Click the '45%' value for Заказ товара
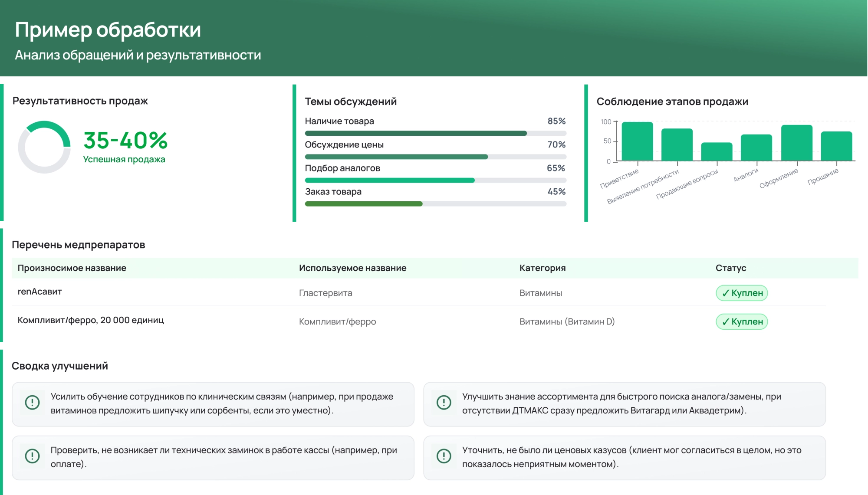Image resolution: width=868 pixels, height=495 pixels. click(556, 192)
